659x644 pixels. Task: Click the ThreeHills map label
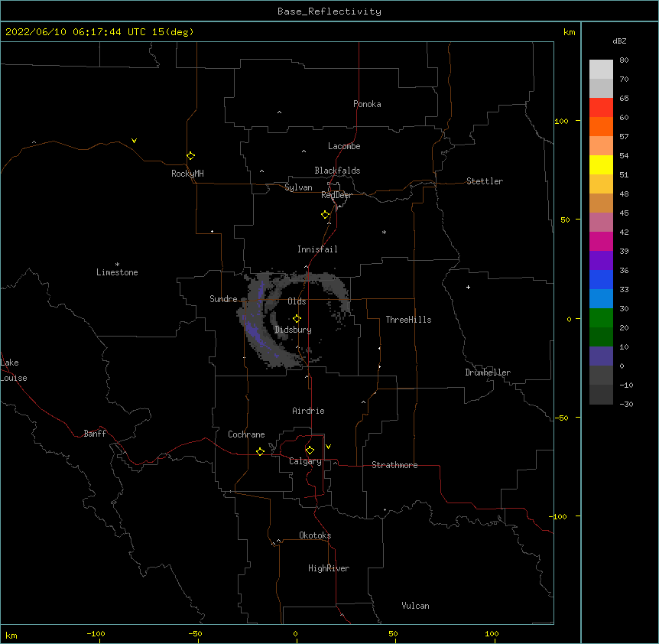click(408, 320)
